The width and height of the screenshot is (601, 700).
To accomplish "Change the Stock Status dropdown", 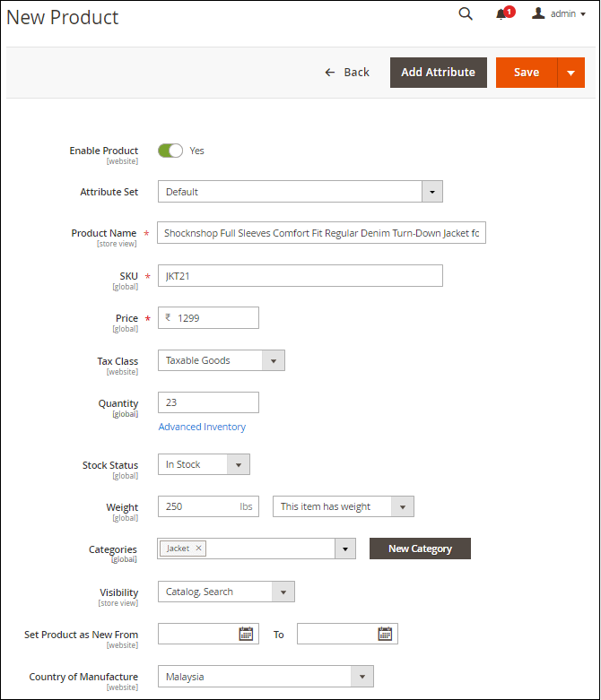I will coord(204,464).
